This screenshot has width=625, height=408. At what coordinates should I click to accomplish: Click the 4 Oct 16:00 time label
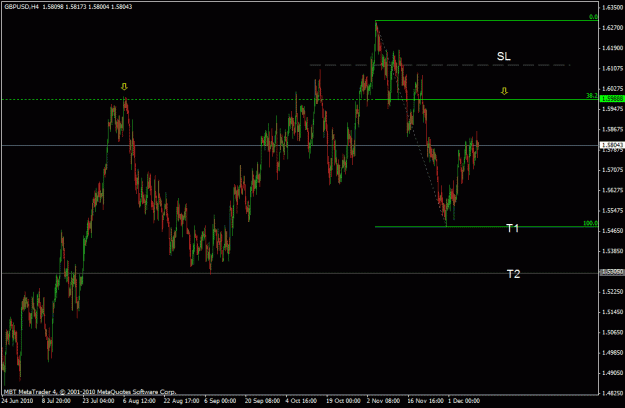tap(301, 401)
